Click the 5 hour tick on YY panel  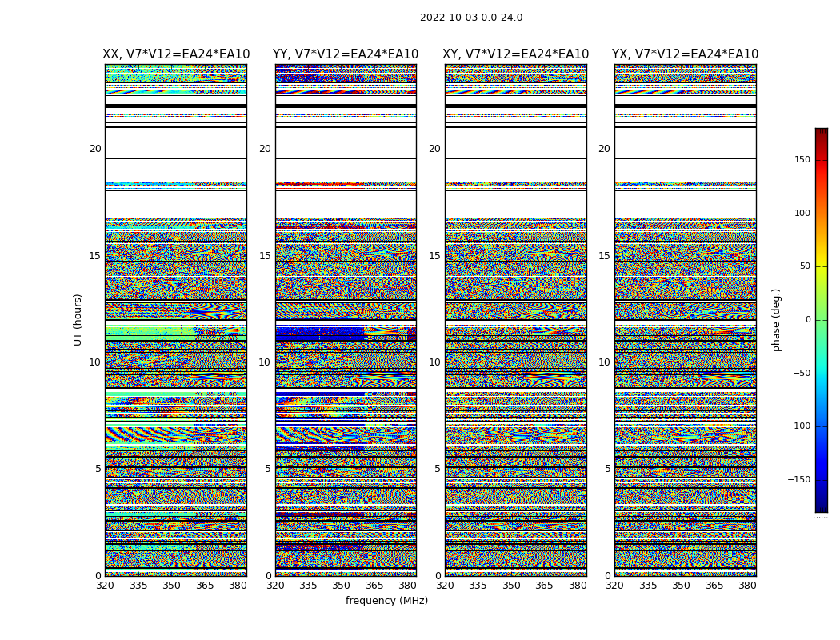point(267,469)
